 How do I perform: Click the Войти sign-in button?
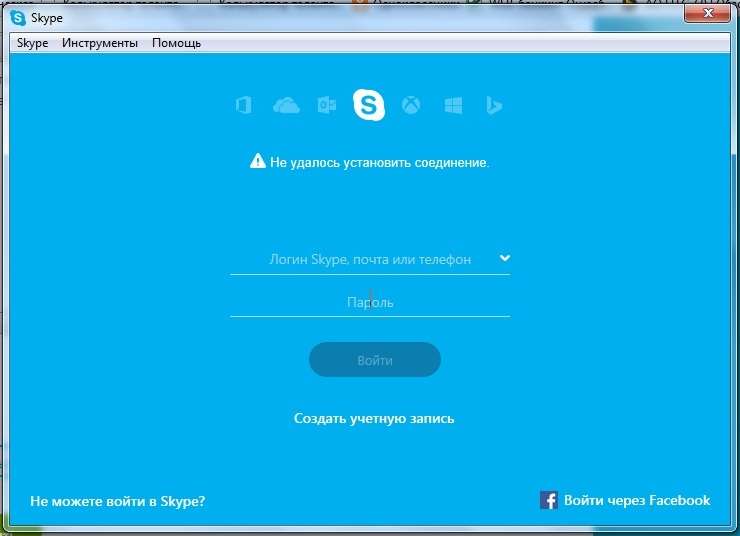pos(375,360)
